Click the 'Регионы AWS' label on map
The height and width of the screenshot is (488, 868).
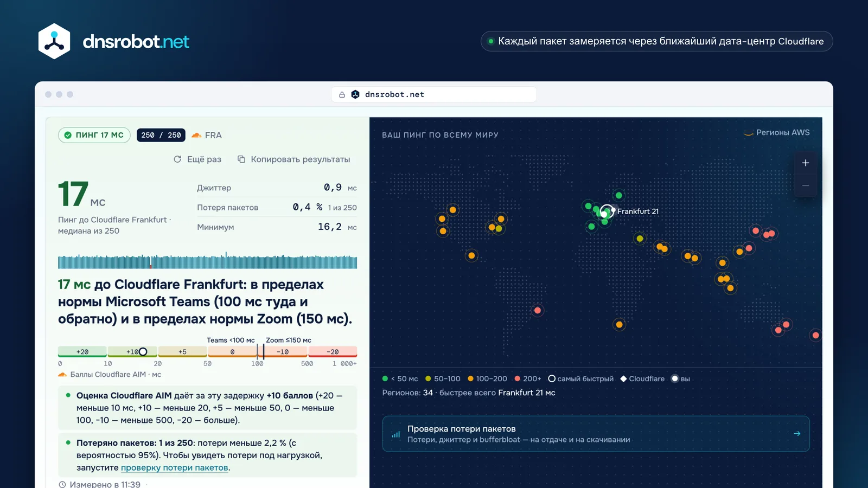(776, 133)
